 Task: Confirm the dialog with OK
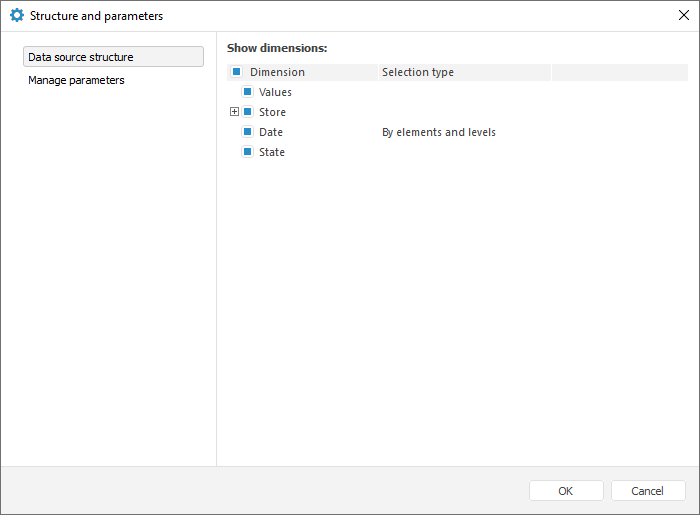(566, 491)
